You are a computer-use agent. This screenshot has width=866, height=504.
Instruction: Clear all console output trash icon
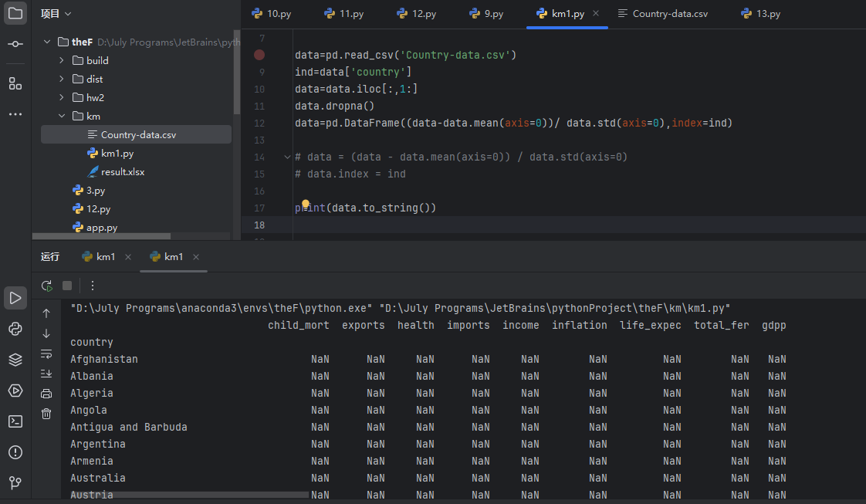[46, 414]
